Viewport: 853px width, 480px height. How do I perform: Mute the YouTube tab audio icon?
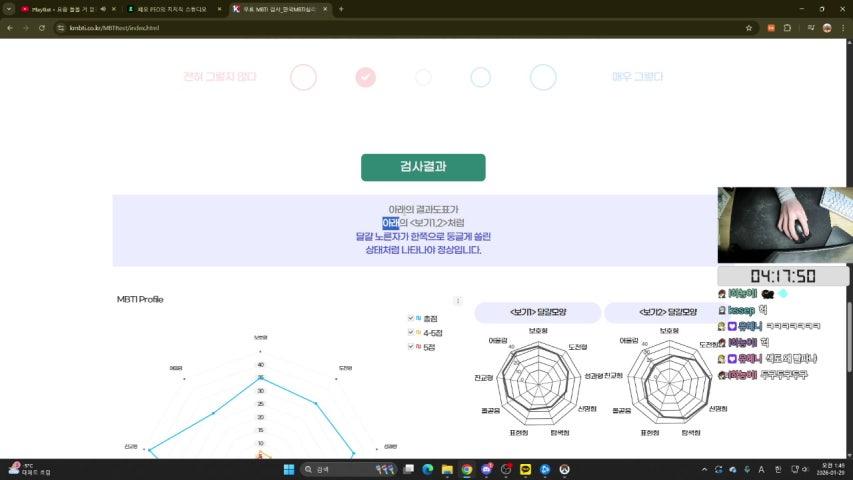[x=103, y=9]
